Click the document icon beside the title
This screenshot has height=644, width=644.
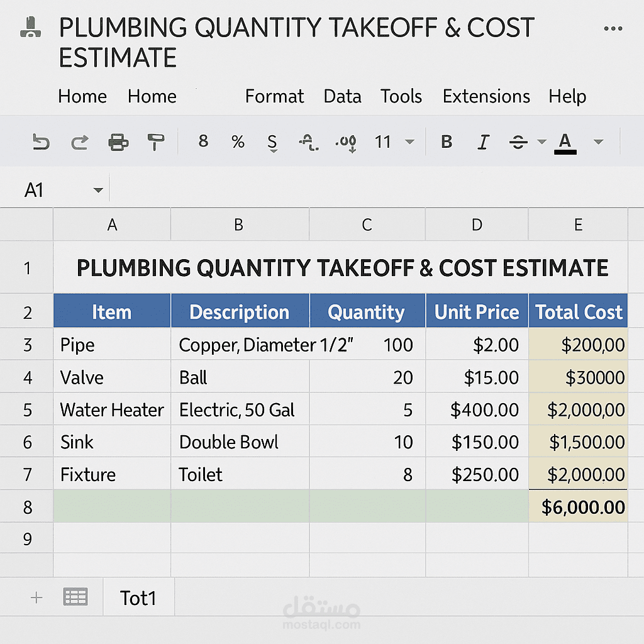tap(30, 27)
